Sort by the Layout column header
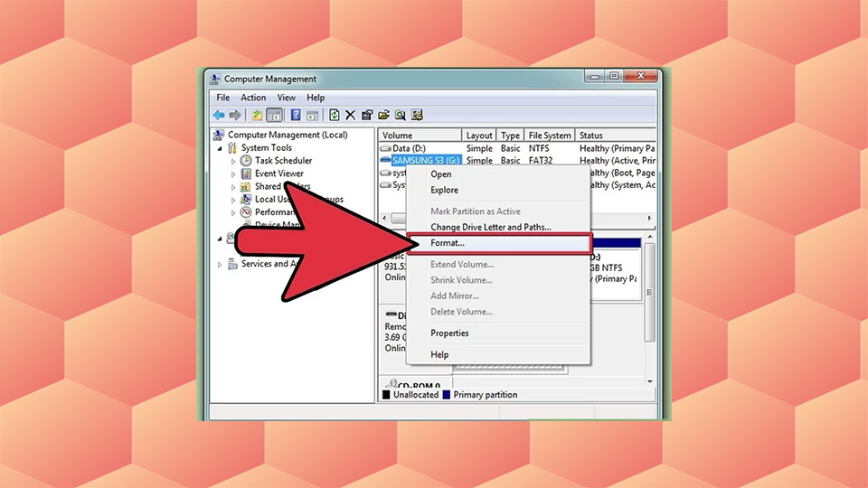Image resolution: width=868 pixels, height=488 pixels. (x=479, y=135)
